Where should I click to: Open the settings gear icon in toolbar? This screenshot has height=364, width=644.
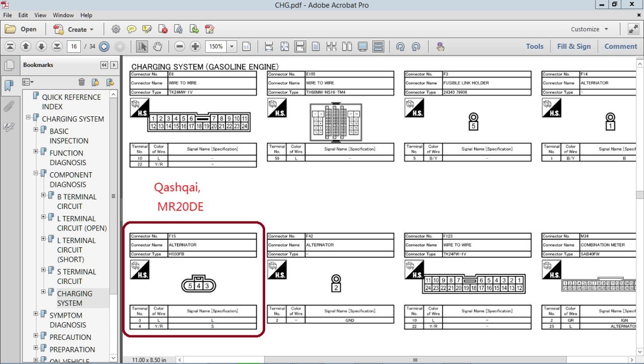pyautogui.click(x=116, y=29)
